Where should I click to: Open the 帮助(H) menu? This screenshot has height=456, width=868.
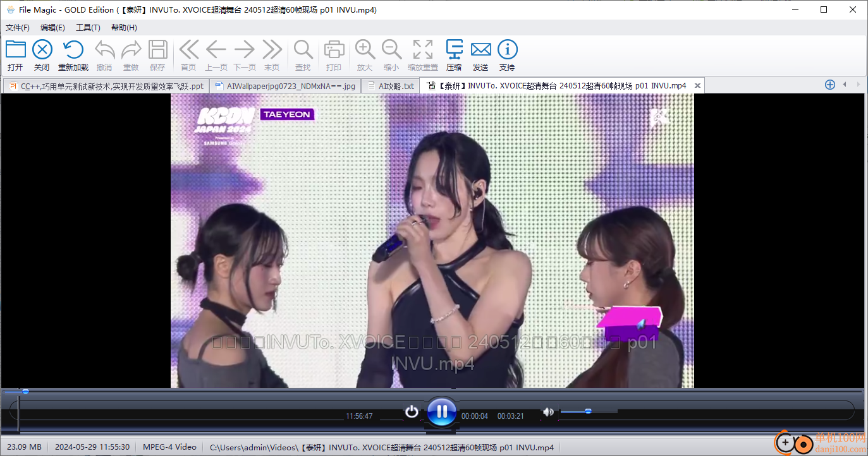(x=124, y=28)
